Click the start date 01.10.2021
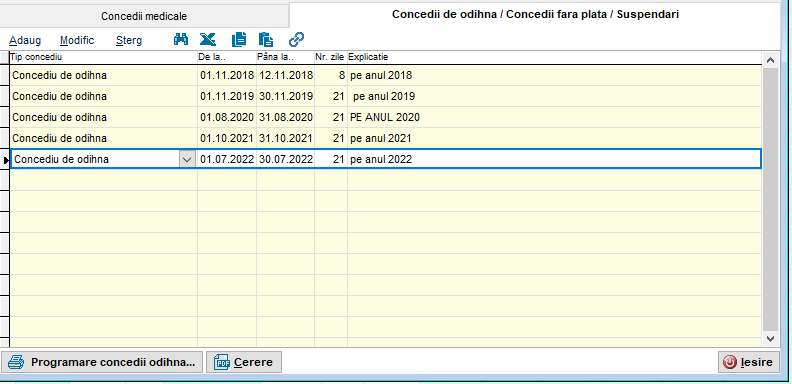The width and height of the screenshot is (792, 384). [227, 138]
